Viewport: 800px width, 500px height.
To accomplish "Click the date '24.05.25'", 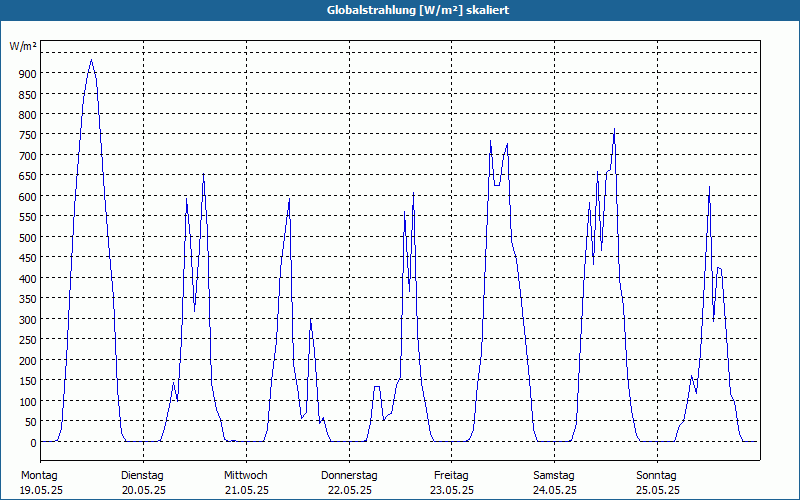I will 555,490.
